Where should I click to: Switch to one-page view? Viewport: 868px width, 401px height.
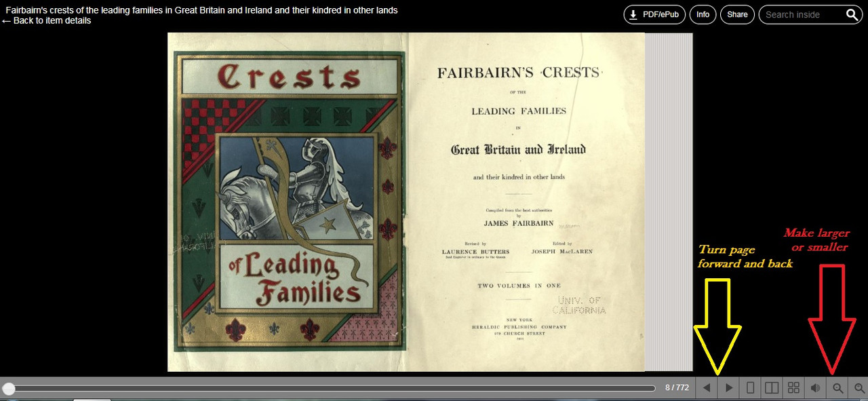(750, 388)
